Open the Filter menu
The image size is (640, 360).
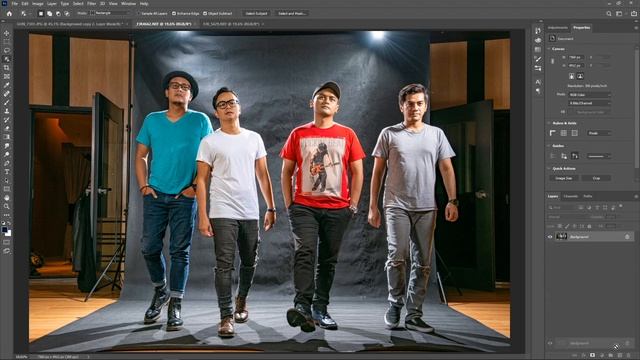91,4
